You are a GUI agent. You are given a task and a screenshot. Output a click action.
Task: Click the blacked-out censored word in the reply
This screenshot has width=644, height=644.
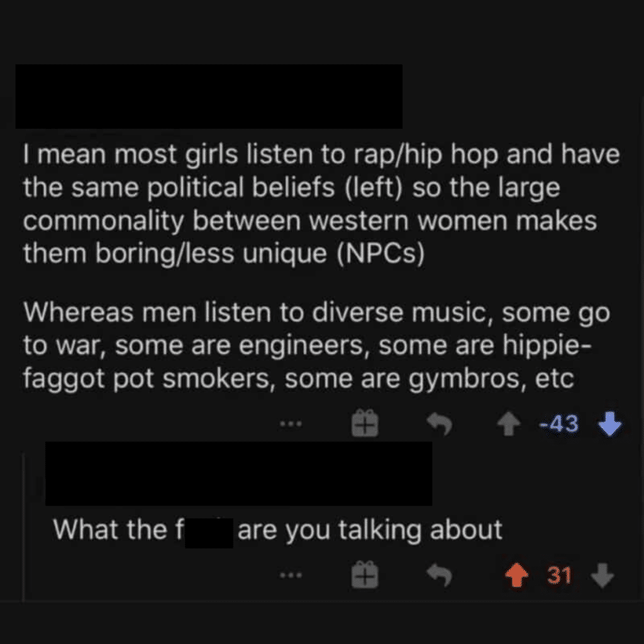209,533
